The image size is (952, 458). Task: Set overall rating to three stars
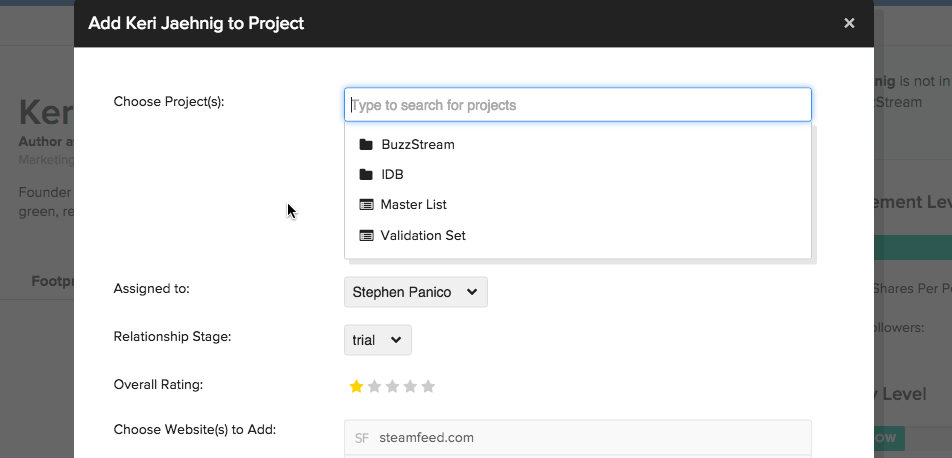pos(392,386)
